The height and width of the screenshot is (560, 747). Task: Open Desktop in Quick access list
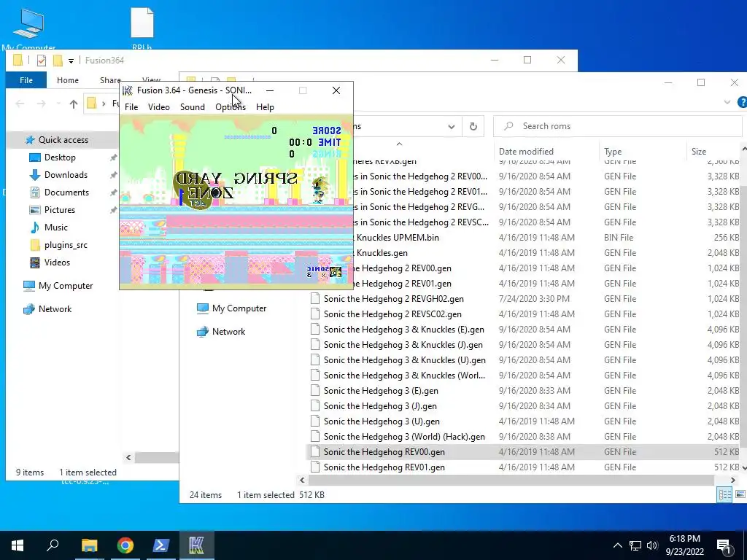[x=60, y=157]
